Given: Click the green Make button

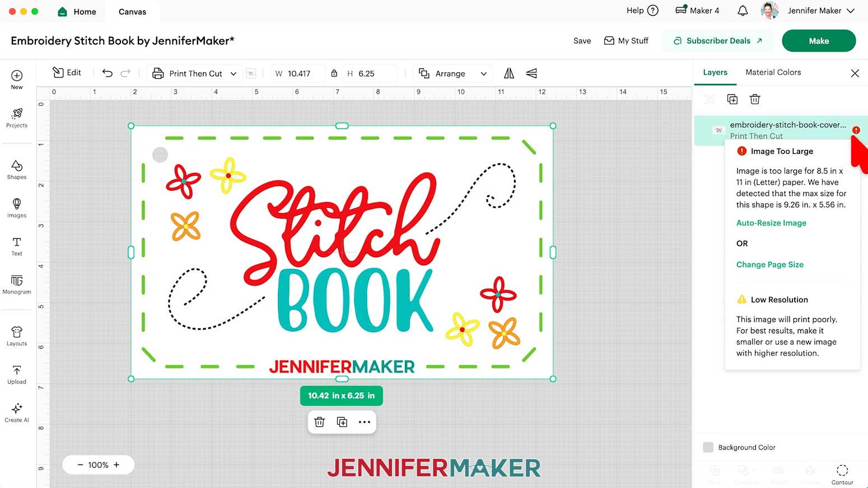Looking at the screenshot, I should tap(819, 41).
